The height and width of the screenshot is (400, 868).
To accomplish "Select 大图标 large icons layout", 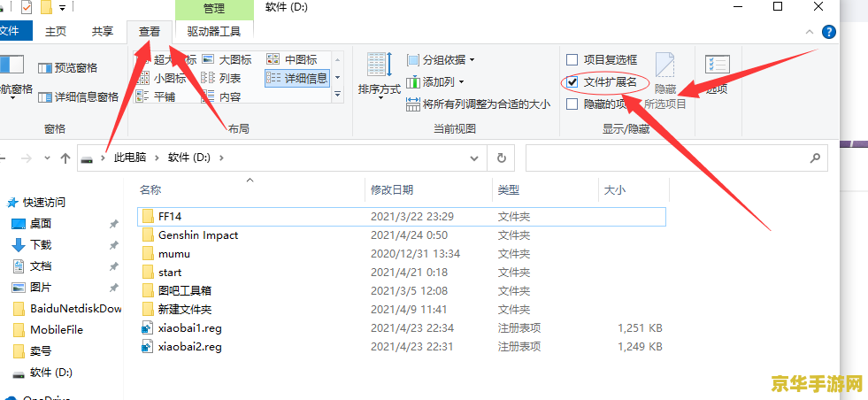I will tap(226, 60).
